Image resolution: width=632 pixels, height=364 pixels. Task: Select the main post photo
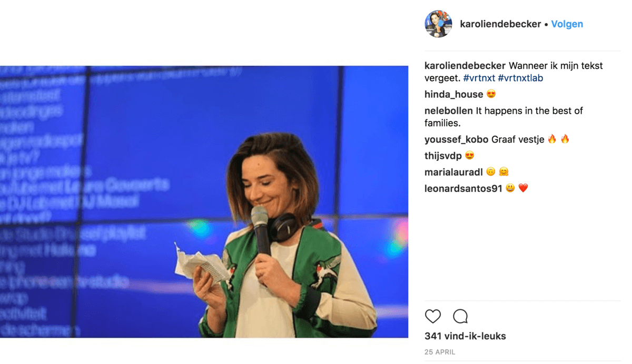(204, 201)
